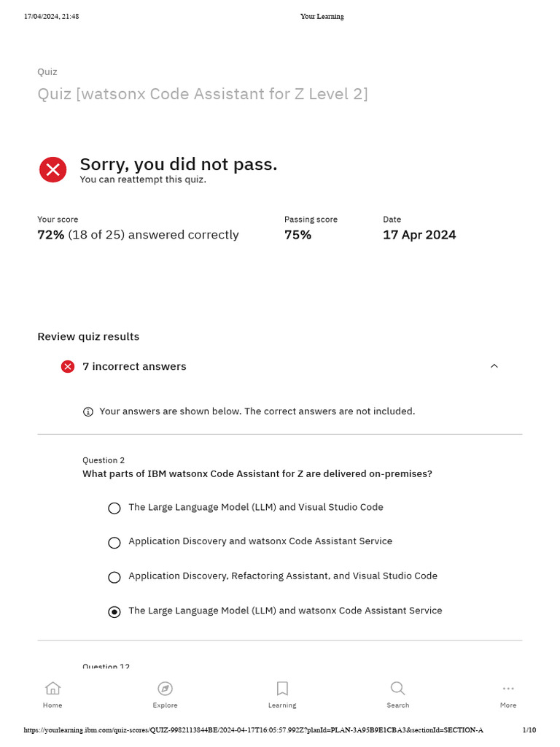
Task: Click the info icon beside answers notice
Action: (x=88, y=411)
